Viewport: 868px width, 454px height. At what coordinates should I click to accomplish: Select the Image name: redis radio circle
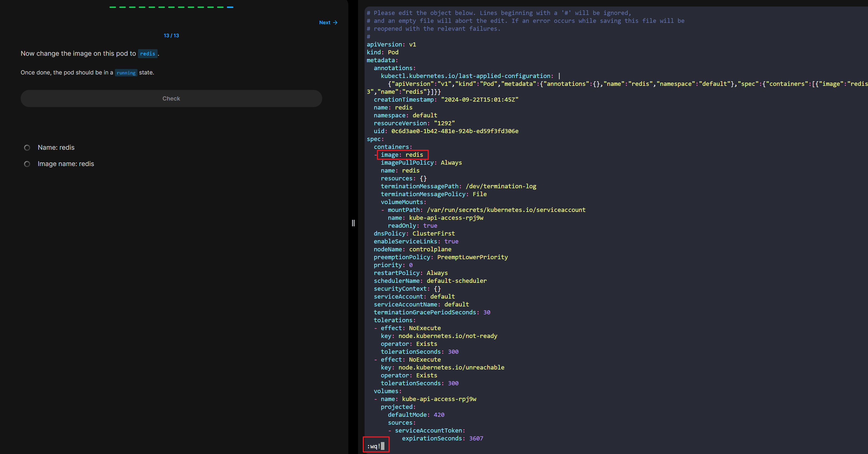27,164
